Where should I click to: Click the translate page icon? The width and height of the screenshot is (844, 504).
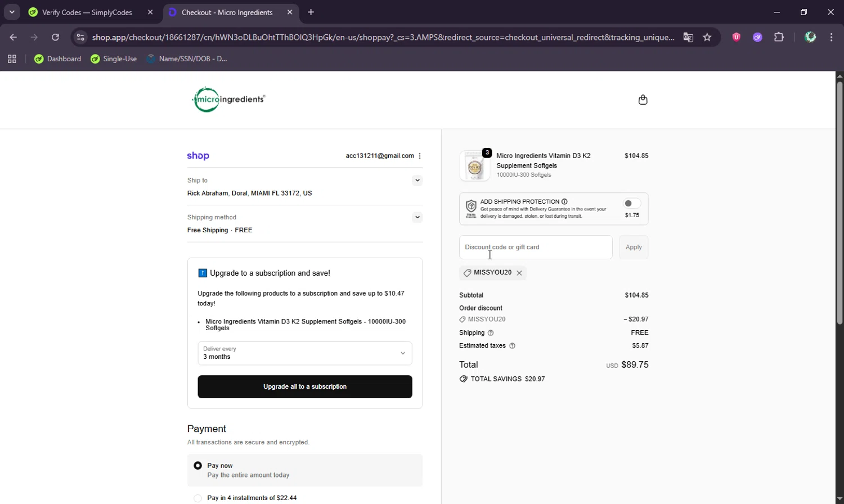pyautogui.click(x=688, y=37)
